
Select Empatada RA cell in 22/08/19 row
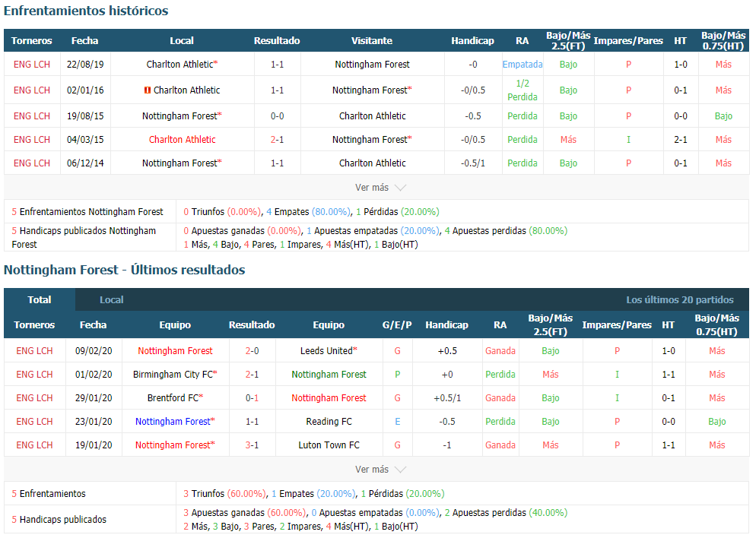pos(523,64)
